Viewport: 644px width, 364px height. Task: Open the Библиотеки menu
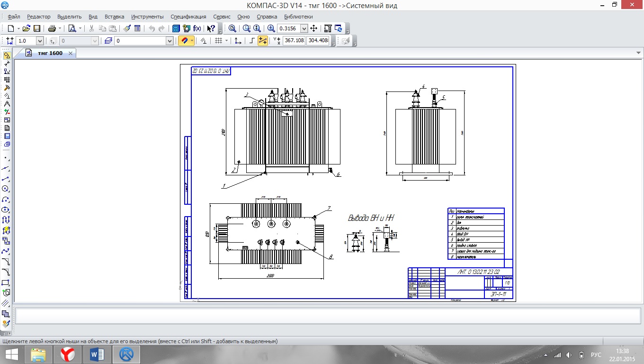pos(298,17)
